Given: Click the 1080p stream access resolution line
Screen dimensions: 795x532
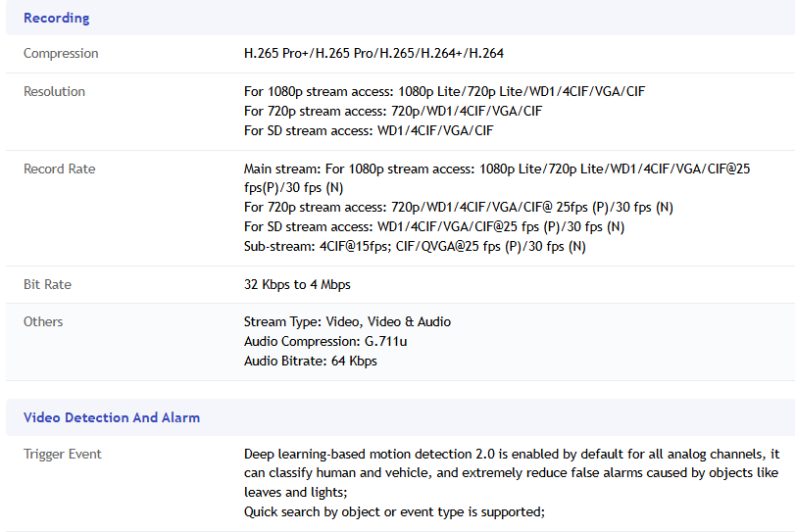Looking at the screenshot, I should 444,91.
